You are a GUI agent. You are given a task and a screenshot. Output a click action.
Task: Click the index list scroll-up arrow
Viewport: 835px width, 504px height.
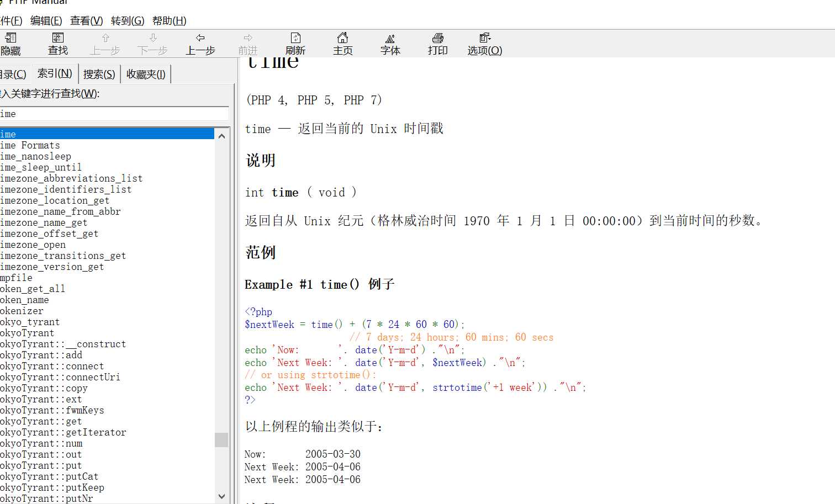221,135
